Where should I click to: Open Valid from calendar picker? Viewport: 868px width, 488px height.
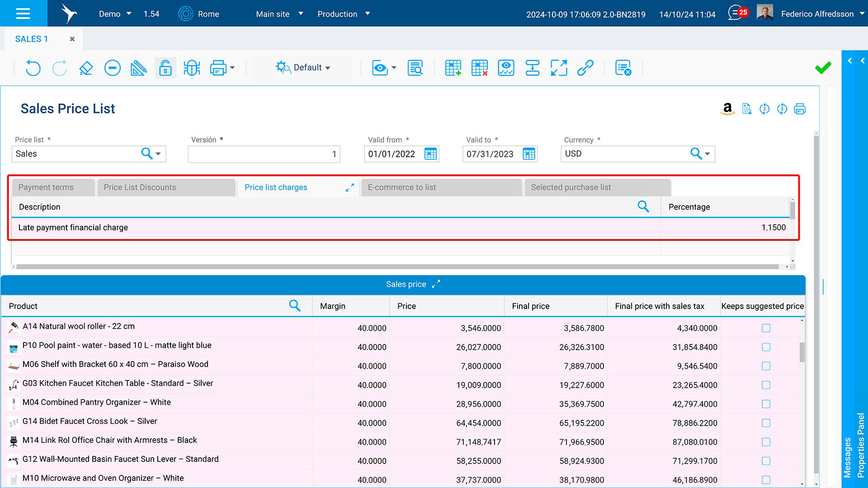[430, 154]
